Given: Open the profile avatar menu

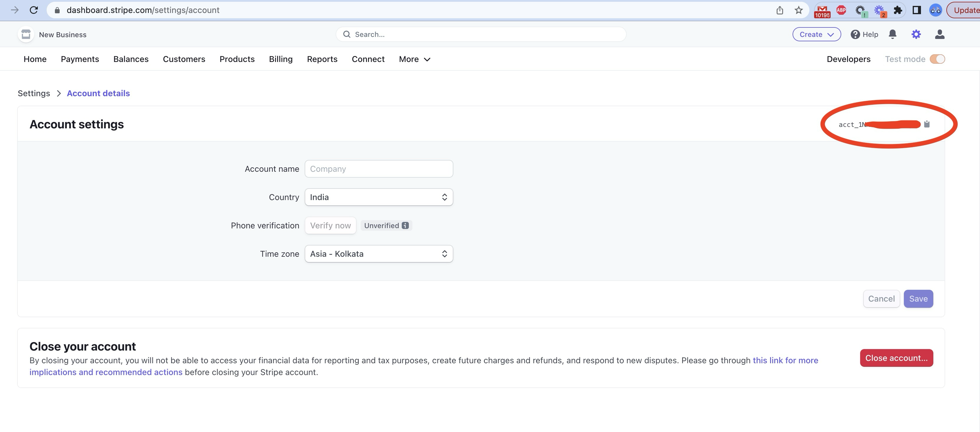Looking at the screenshot, I should pos(940,34).
